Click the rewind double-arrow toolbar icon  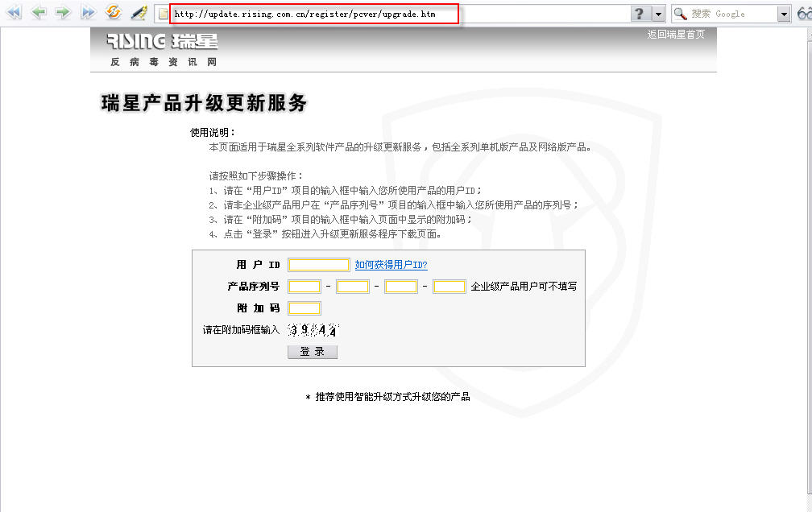(x=14, y=12)
